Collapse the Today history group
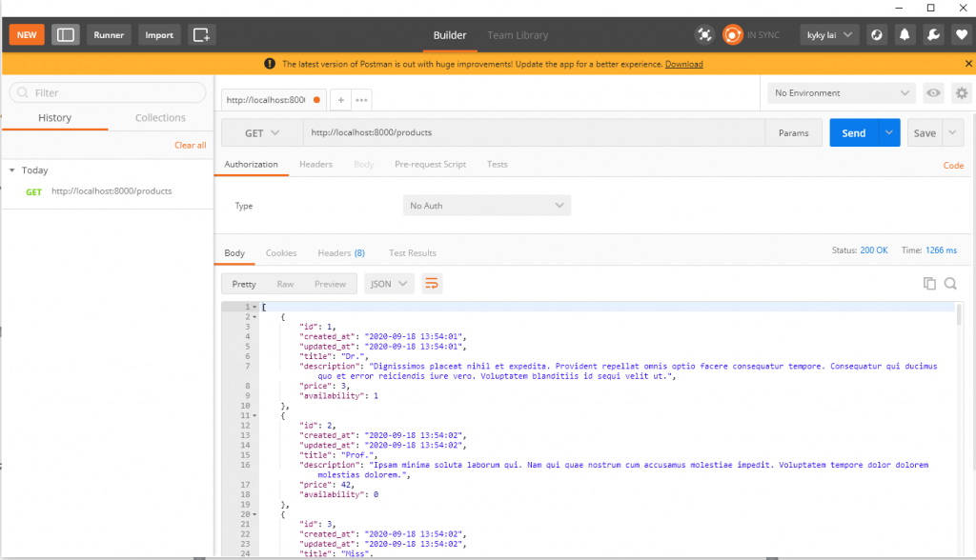The width and height of the screenshot is (976, 560). click(11, 170)
